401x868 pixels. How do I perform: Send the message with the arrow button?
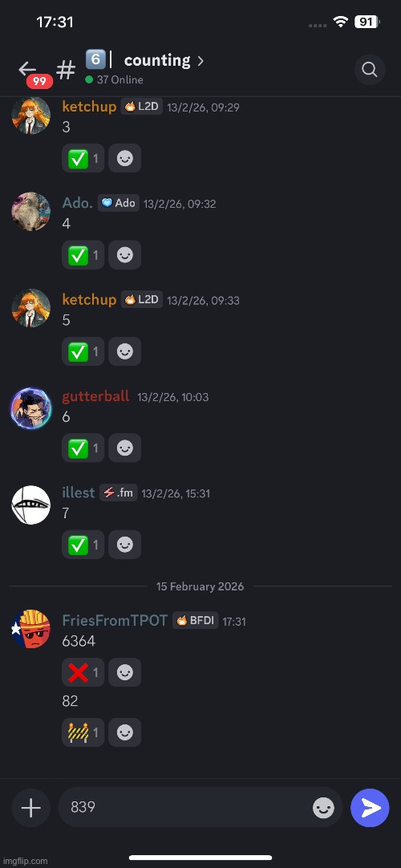370,808
